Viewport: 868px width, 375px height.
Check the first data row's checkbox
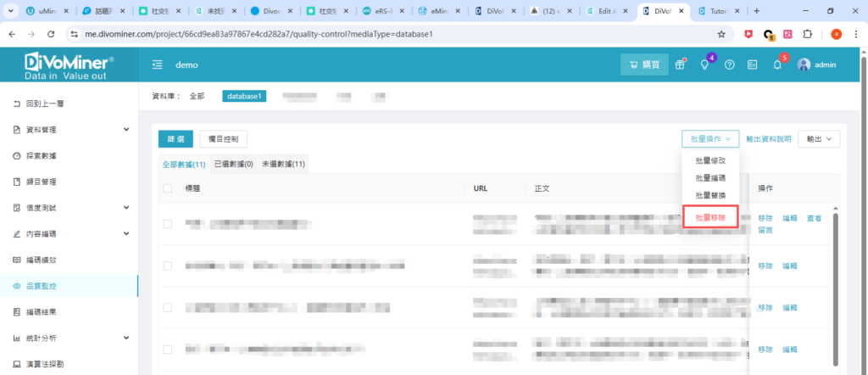coord(167,224)
